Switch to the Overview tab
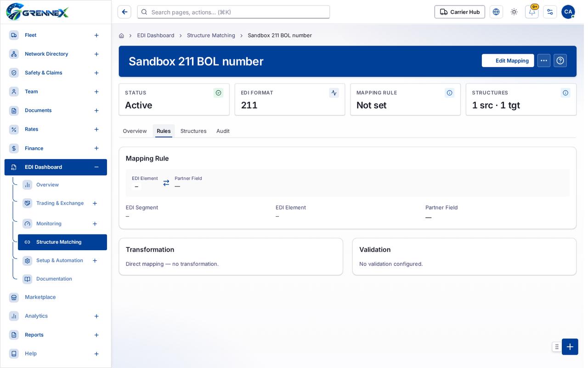The width and height of the screenshot is (588, 368). pyautogui.click(x=135, y=131)
